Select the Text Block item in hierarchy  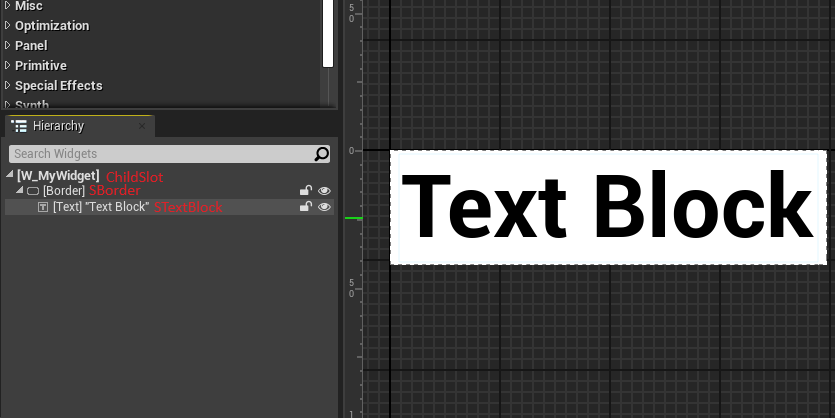[x=100, y=207]
